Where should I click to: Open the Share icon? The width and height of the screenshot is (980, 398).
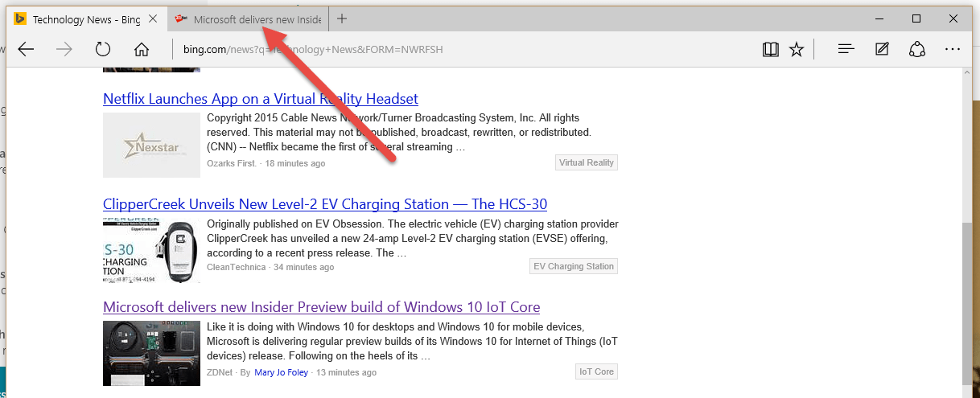(917, 50)
